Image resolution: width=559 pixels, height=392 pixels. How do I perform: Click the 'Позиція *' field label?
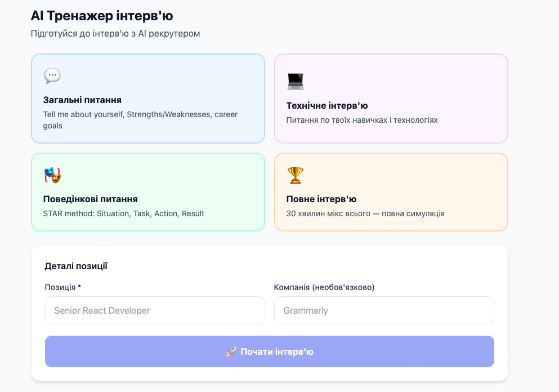coord(62,287)
